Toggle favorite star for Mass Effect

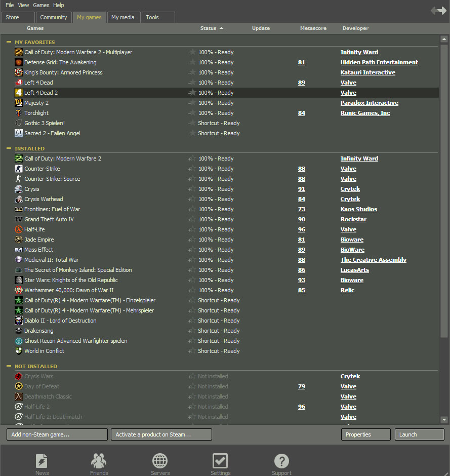192,250
